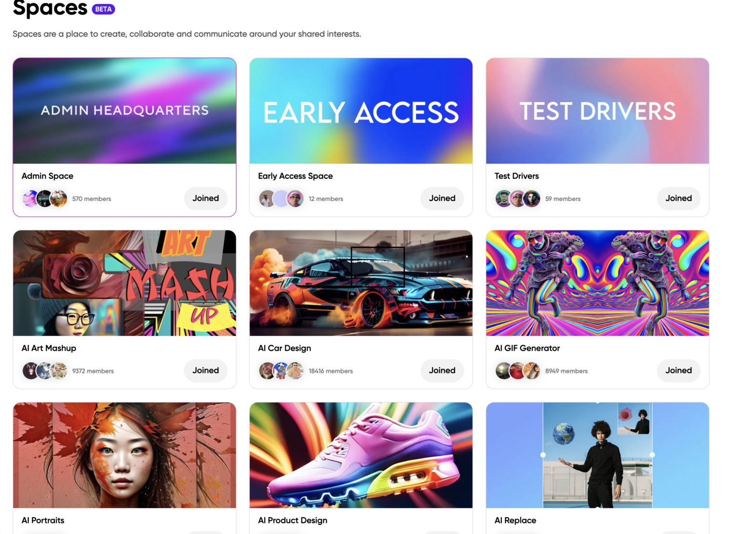Open AI Portraits space thumbnail

click(124, 455)
